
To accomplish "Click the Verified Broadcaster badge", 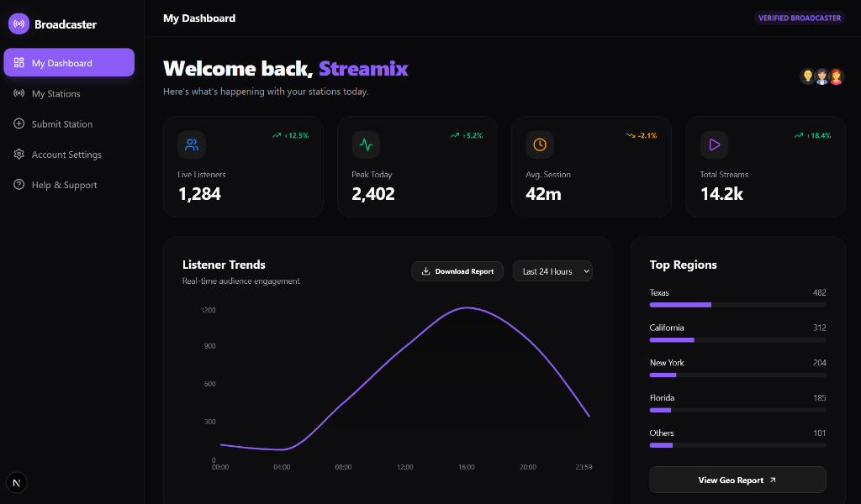I will [x=799, y=18].
